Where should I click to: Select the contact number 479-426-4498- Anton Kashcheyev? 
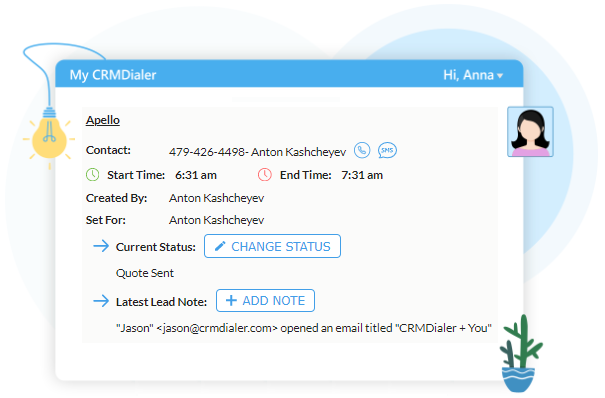point(257,152)
